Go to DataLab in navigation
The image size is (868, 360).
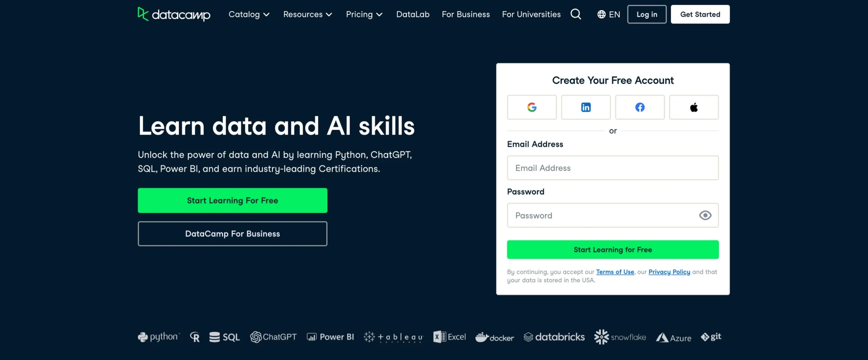point(413,14)
